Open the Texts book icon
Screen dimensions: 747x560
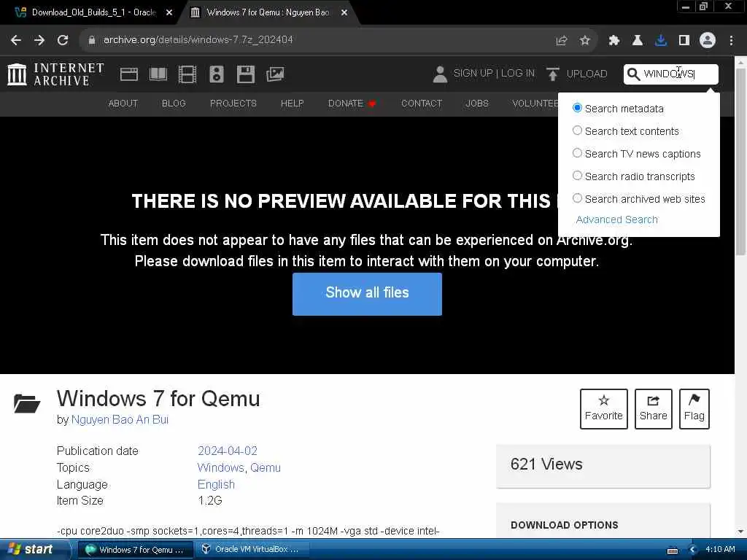click(158, 74)
